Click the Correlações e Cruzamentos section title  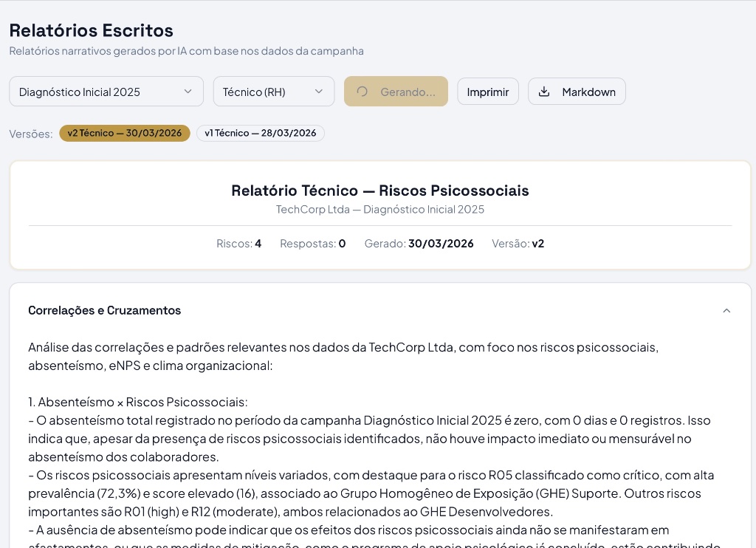point(105,311)
